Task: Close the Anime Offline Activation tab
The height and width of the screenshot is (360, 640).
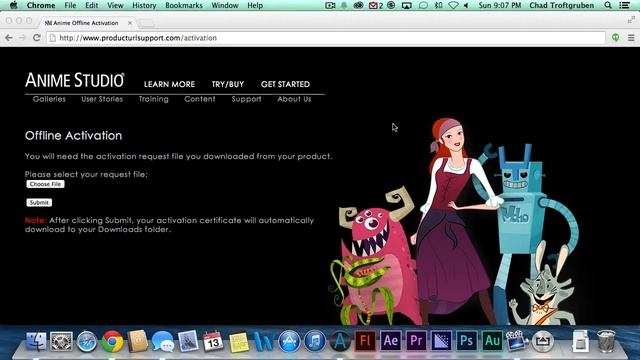Action: [x=130, y=23]
